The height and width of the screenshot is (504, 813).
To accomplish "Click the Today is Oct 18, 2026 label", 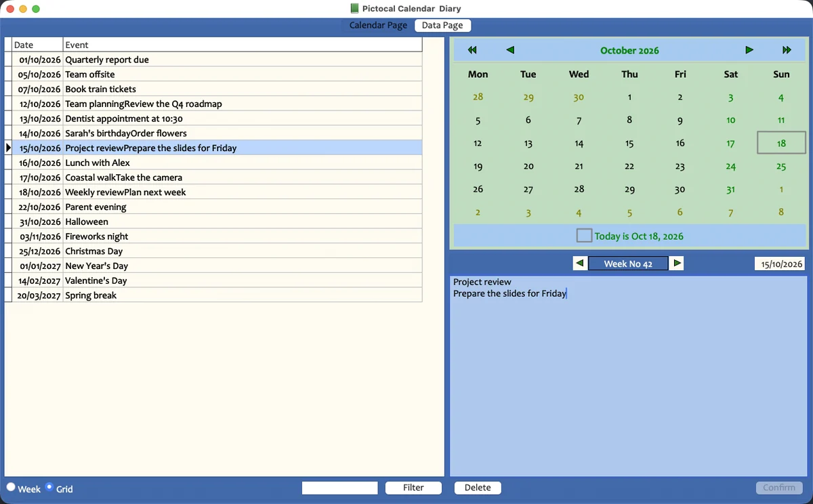I will pyautogui.click(x=639, y=236).
